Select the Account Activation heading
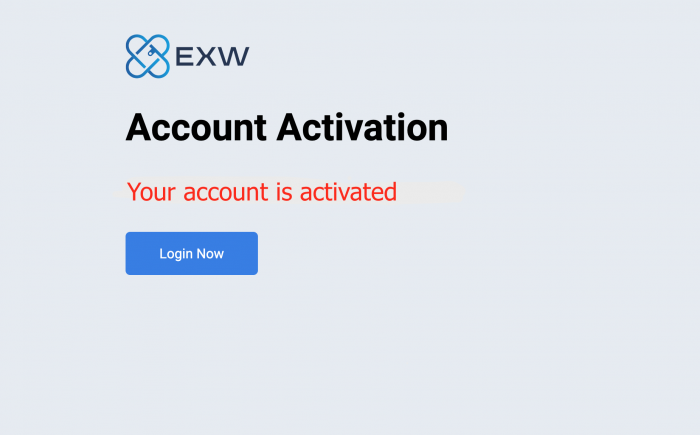 point(287,128)
